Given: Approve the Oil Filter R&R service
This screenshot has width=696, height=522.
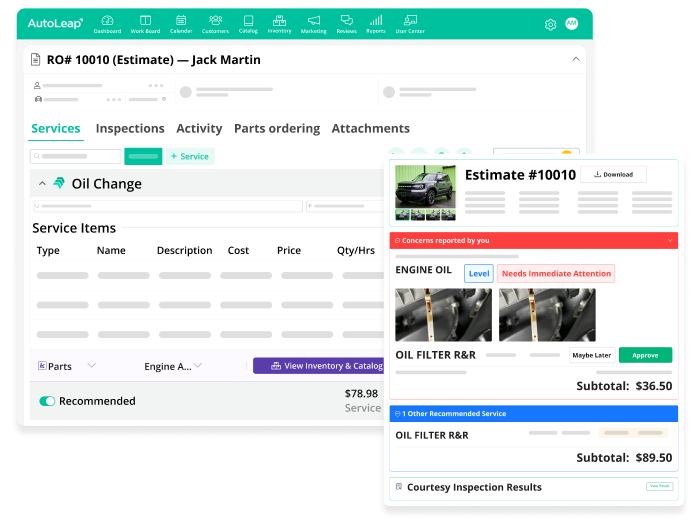Looking at the screenshot, I should click(645, 355).
